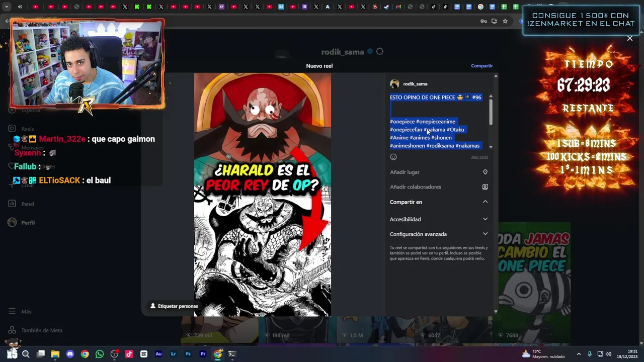The image size is (644, 362).
Task: Click the Windows search icon on the taskbar
Action: pyautogui.click(x=26, y=354)
